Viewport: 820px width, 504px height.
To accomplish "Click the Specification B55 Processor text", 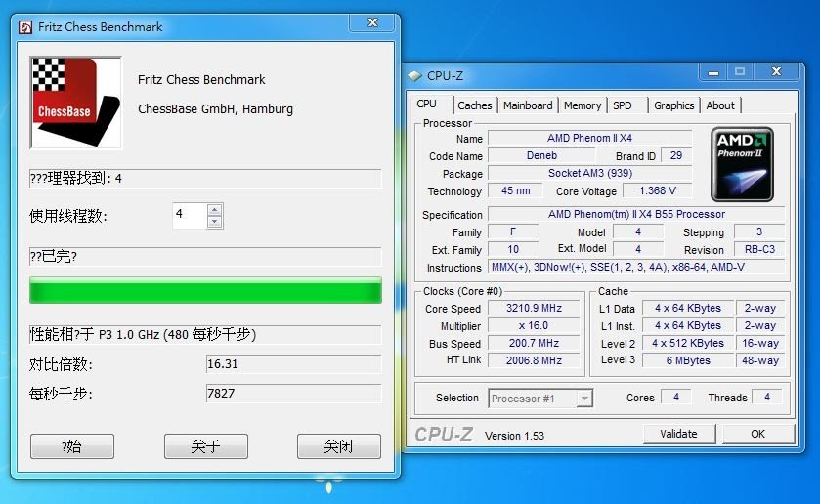I will tap(636, 214).
